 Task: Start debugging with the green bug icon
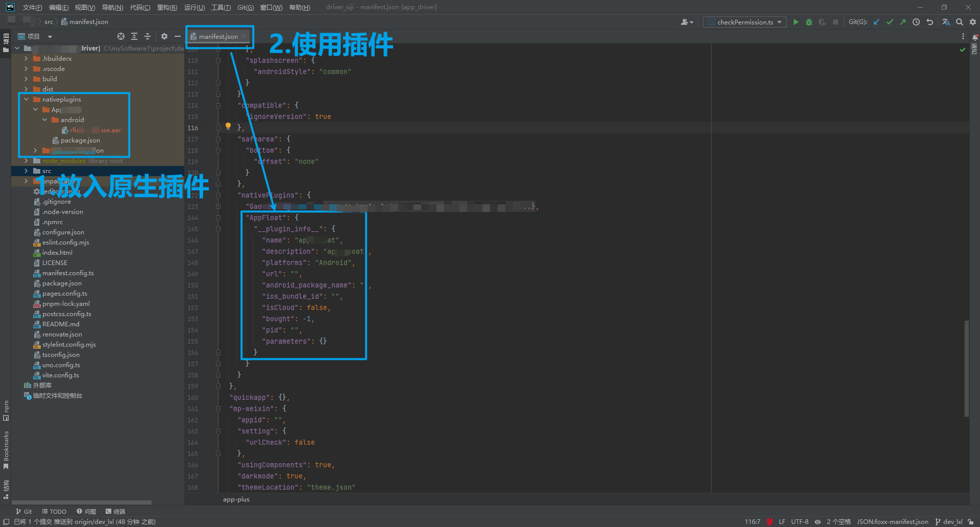809,22
